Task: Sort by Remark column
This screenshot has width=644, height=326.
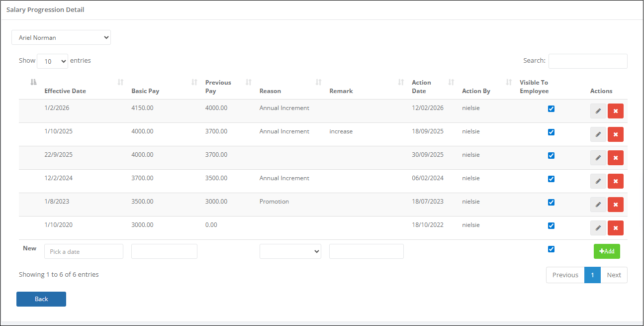Action: pos(367,87)
